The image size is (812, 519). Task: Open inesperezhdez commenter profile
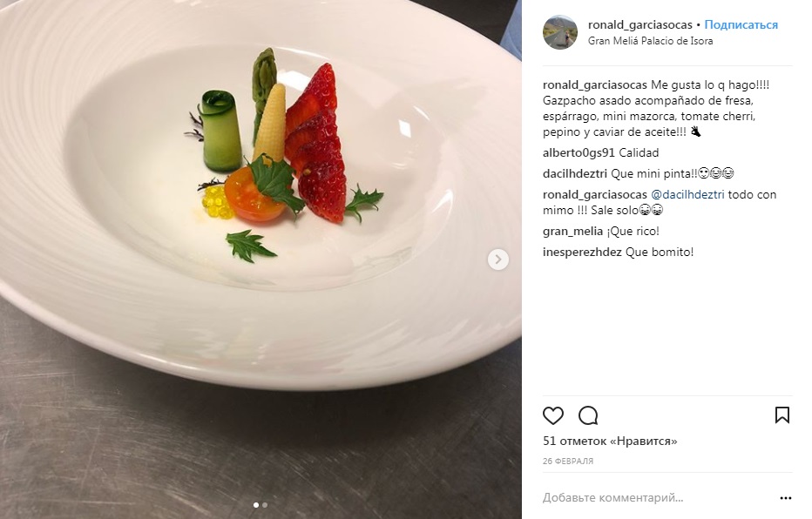(582, 252)
